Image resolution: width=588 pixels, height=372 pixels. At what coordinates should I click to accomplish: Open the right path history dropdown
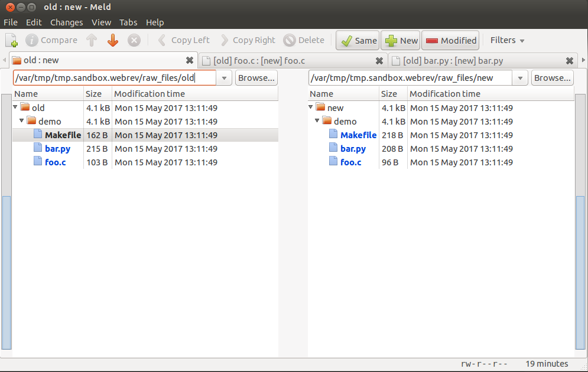(x=520, y=78)
